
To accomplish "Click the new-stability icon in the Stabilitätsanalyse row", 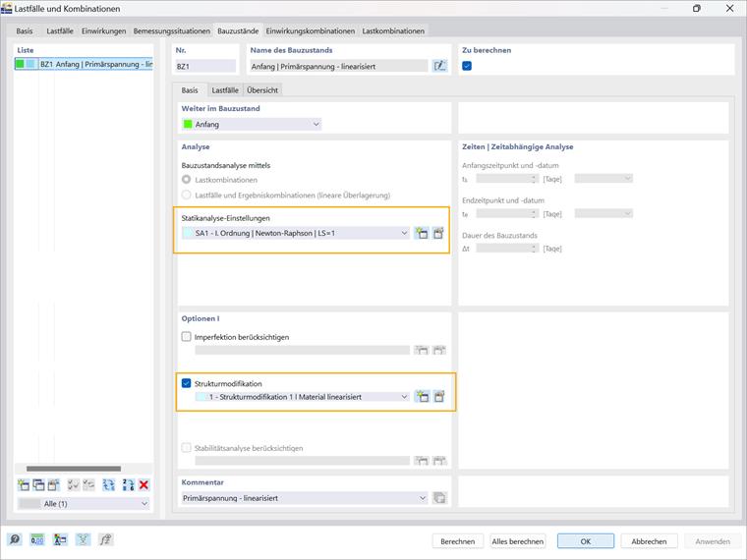I will point(421,460).
